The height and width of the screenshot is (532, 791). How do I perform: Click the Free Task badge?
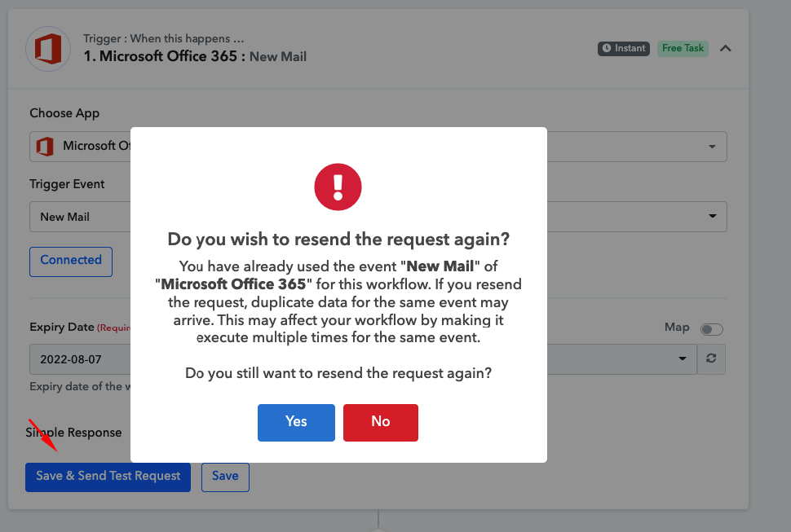point(683,48)
